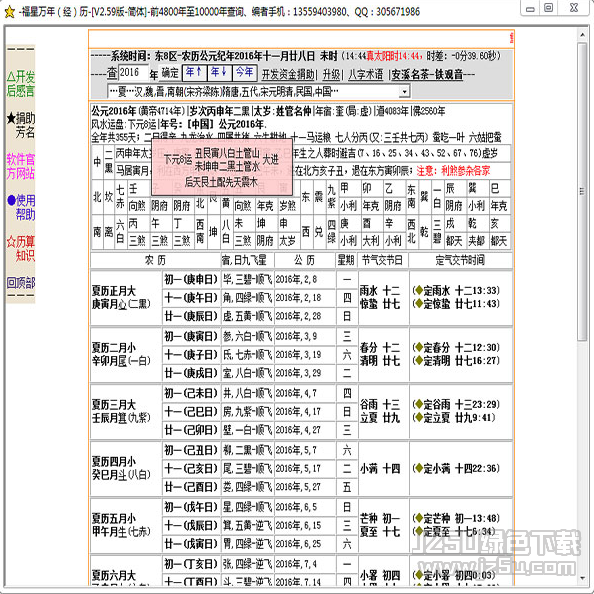Image resolution: width=594 pixels, height=594 pixels.
Task: Click cell 十一(庚子日)
Action: click(191, 355)
